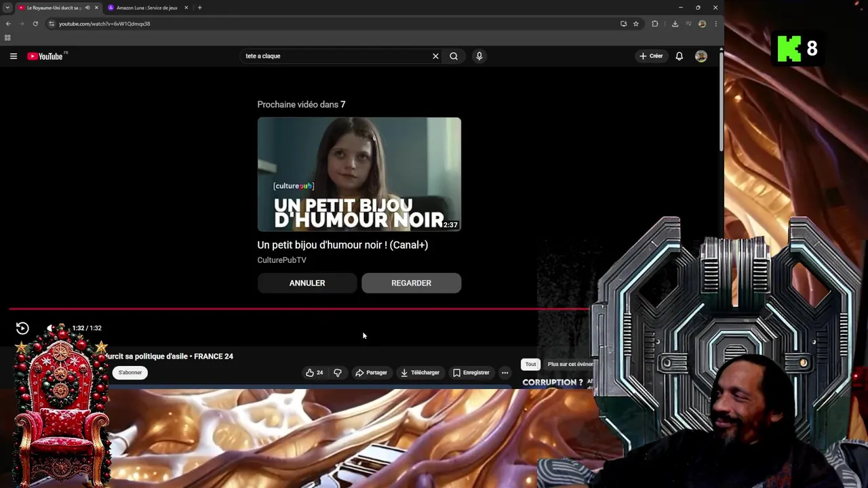Open browser downloads icon
This screenshot has width=868, height=488.
click(x=675, y=24)
